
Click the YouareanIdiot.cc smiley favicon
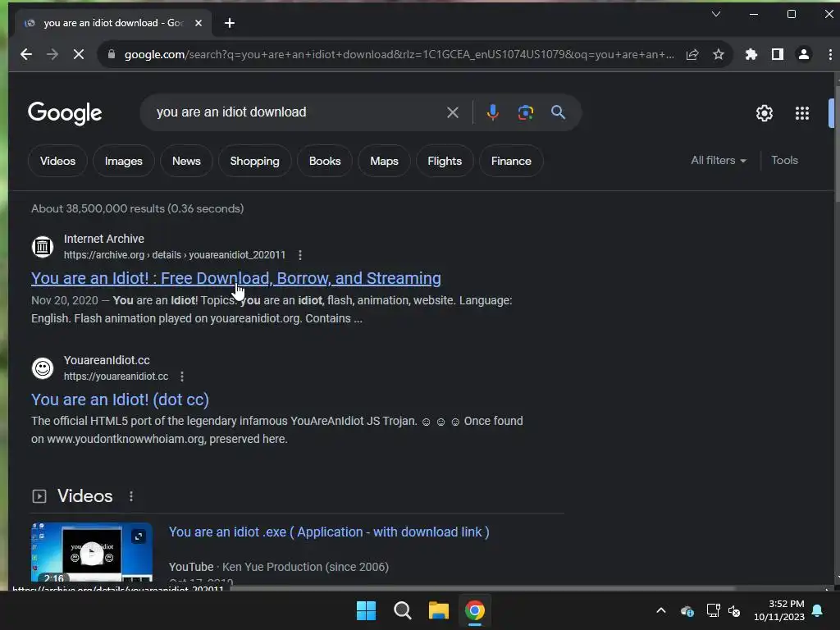[43, 368]
